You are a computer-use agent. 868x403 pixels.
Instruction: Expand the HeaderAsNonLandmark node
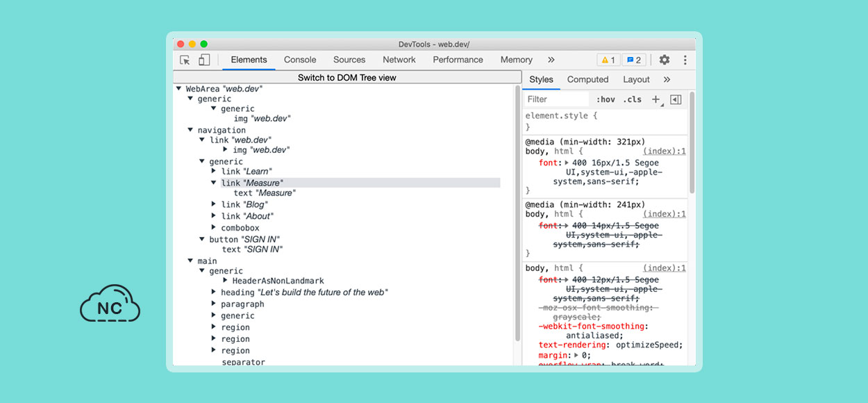(226, 281)
